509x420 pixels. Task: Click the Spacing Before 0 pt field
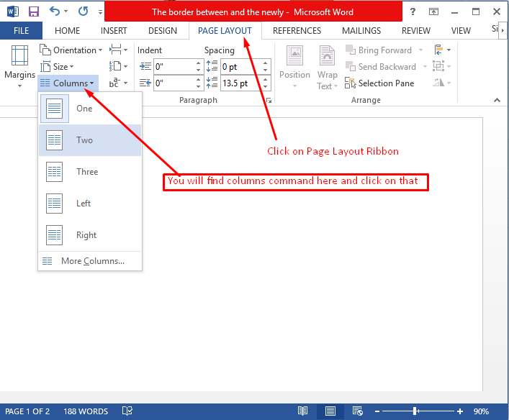tap(241, 66)
